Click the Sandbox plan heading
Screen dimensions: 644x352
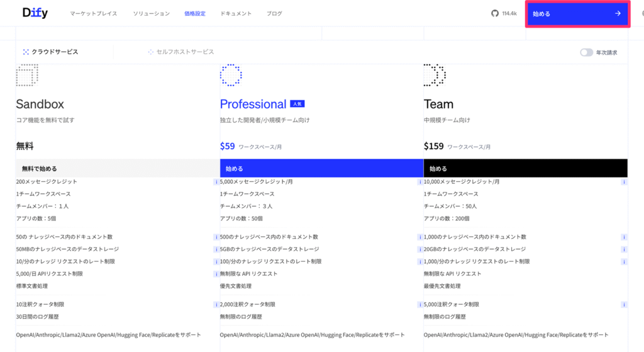pos(40,104)
